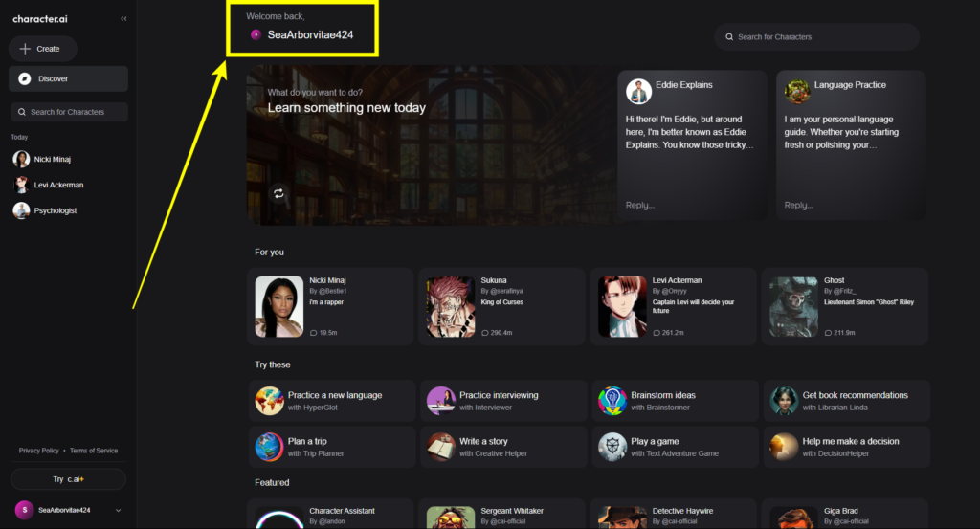Open Detective Haywire featured card

(673, 514)
